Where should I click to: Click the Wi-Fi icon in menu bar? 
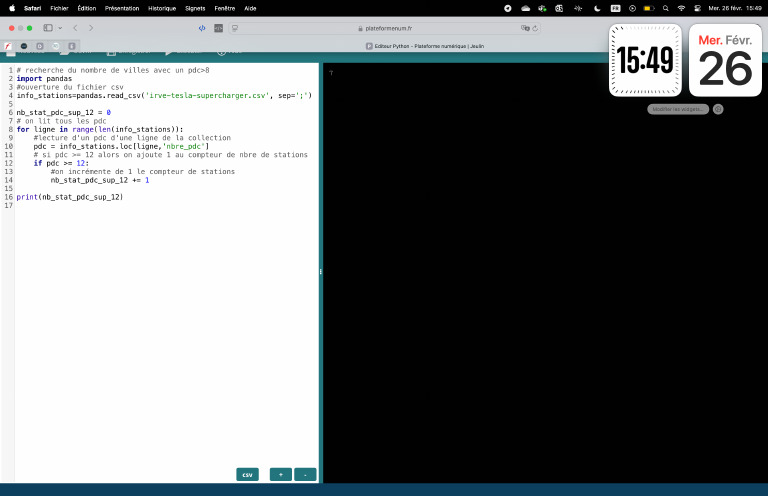681,7
